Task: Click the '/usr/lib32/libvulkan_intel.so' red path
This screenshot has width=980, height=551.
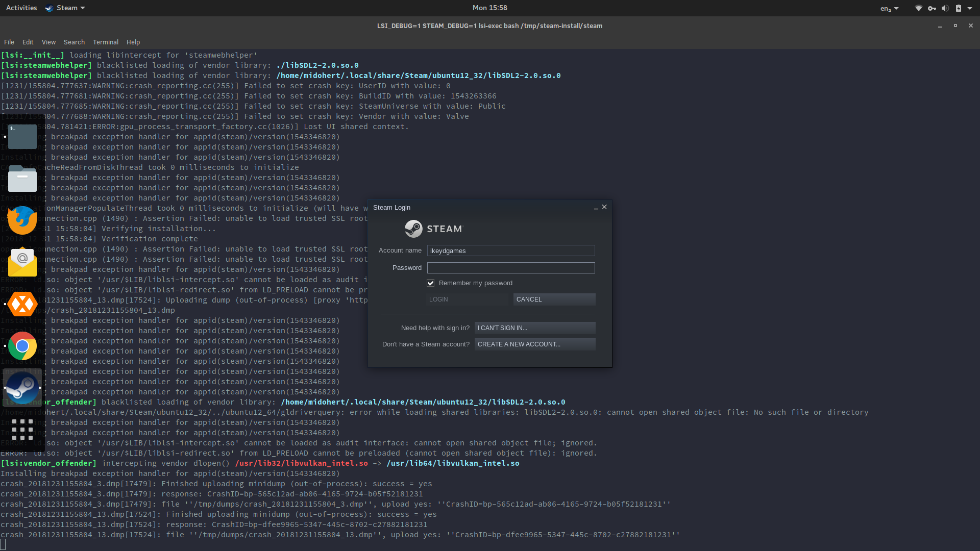Action: 301,463
